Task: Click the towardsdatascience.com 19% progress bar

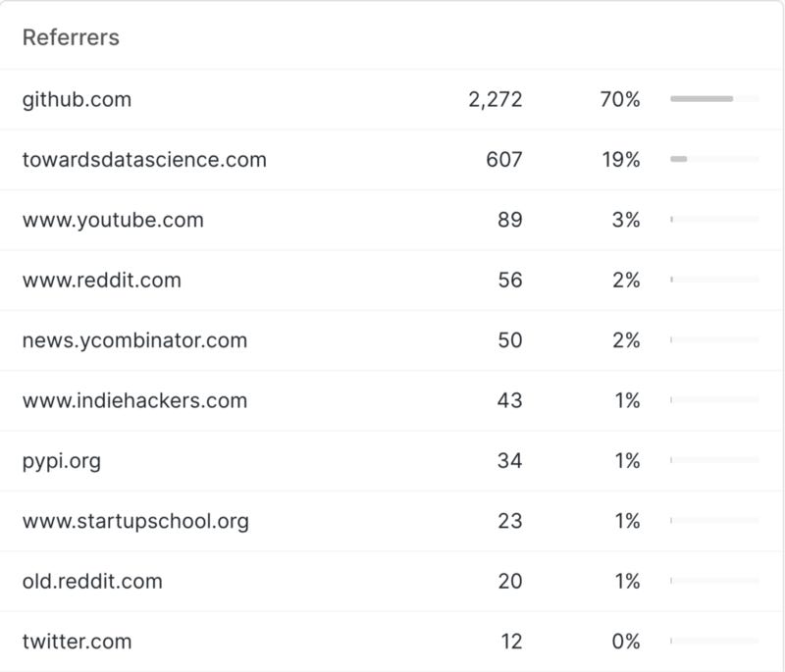Action: 714,159
